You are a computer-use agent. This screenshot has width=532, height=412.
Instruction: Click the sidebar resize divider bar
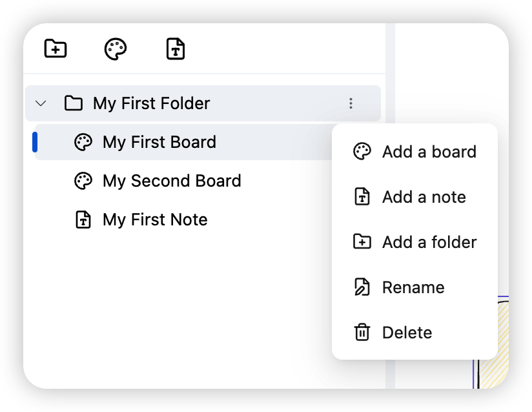coord(390,258)
